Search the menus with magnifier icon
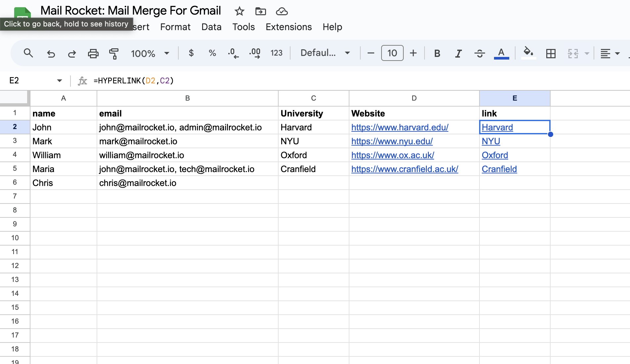630x364 pixels. click(x=28, y=53)
